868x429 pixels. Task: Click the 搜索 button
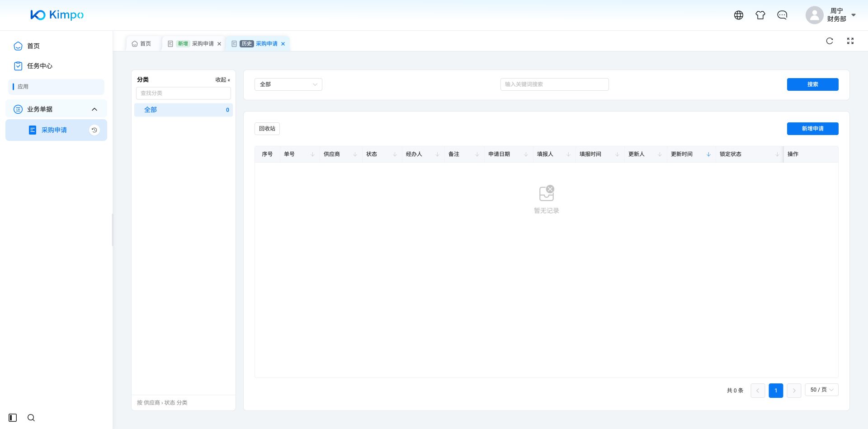[x=812, y=84]
